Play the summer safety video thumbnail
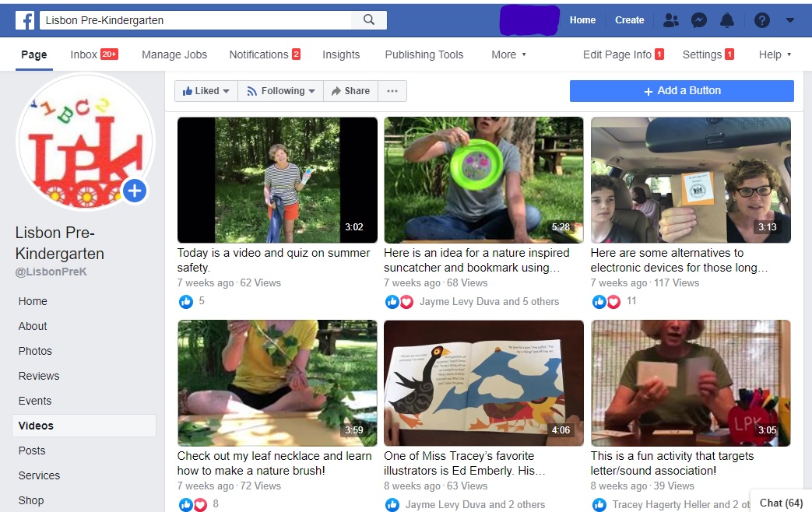Image resolution: width=812 pixels, height=512 pixels. 277,180
